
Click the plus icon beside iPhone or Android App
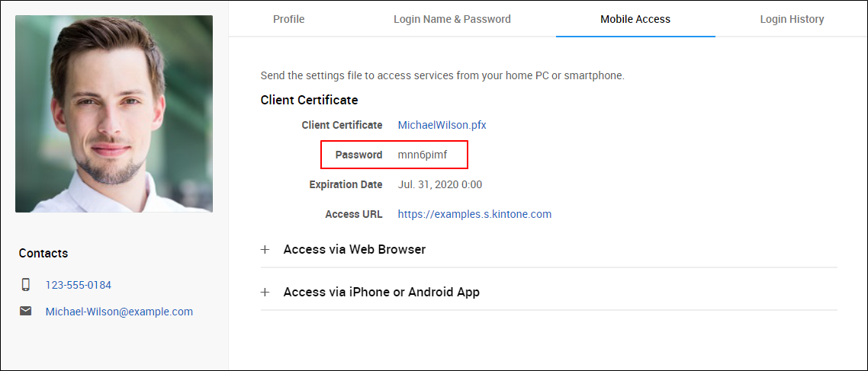click(265, 292)
